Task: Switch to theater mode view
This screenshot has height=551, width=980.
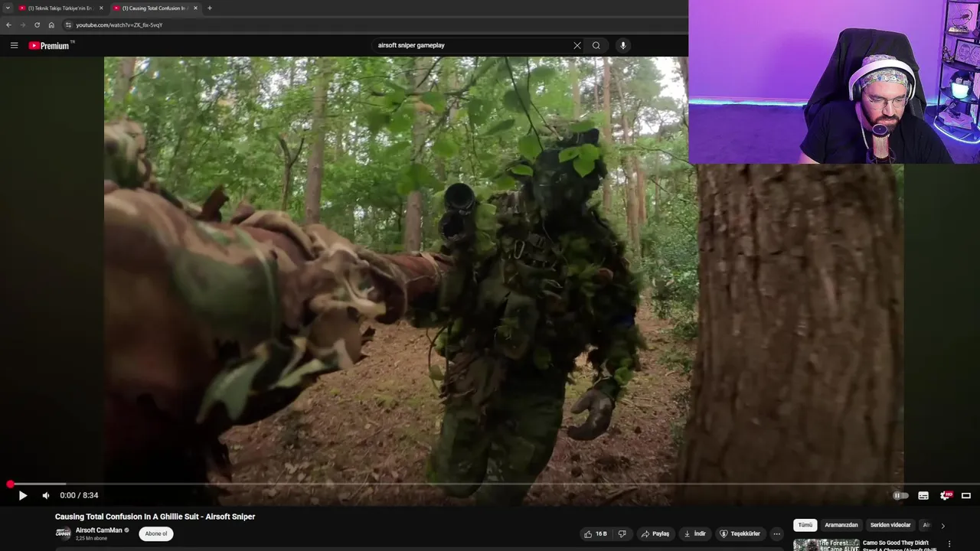Action: point(966,496)
